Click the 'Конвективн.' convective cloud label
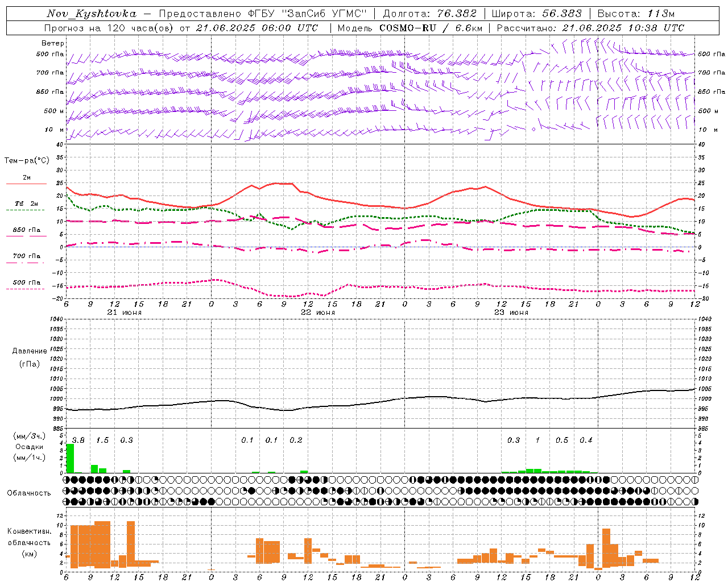728x582 pixels. (x=29, y=531)
